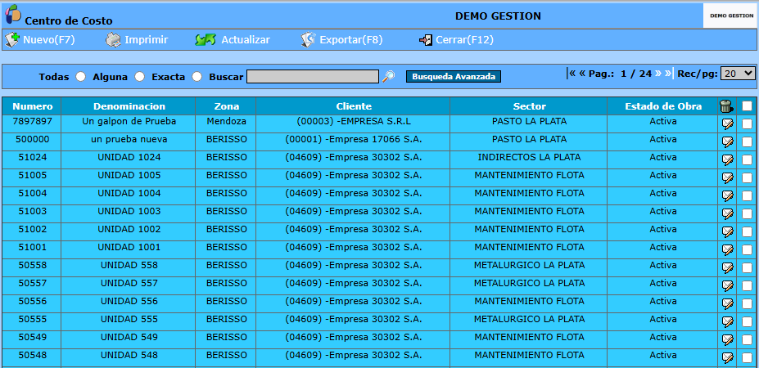Viewport: 759px width, 368px height.
Task: Click the Exportar(F8) export icon
Action: click(308, 40)
